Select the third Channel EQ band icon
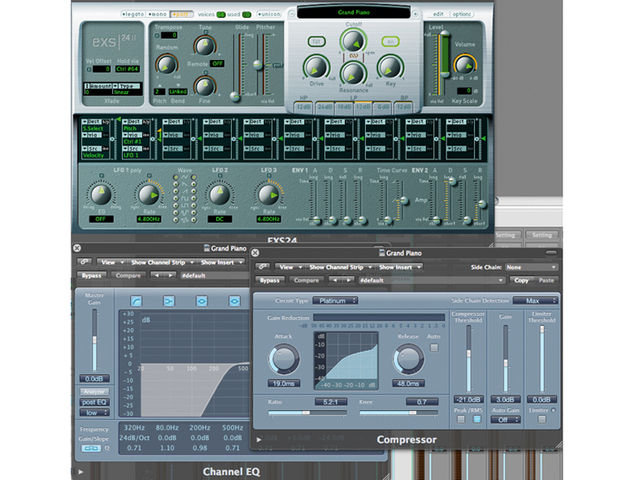640x480 pixels. point(202,301)
